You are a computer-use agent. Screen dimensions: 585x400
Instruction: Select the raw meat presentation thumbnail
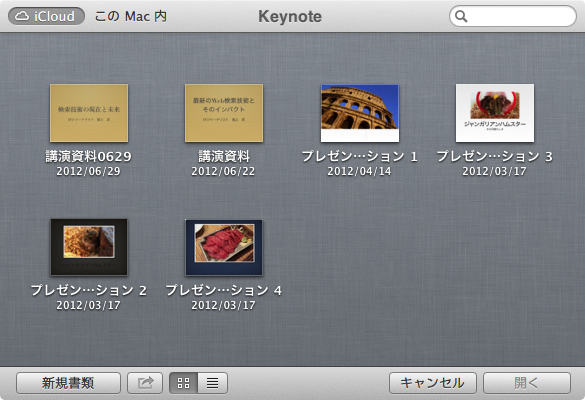[x=224, y=247]
